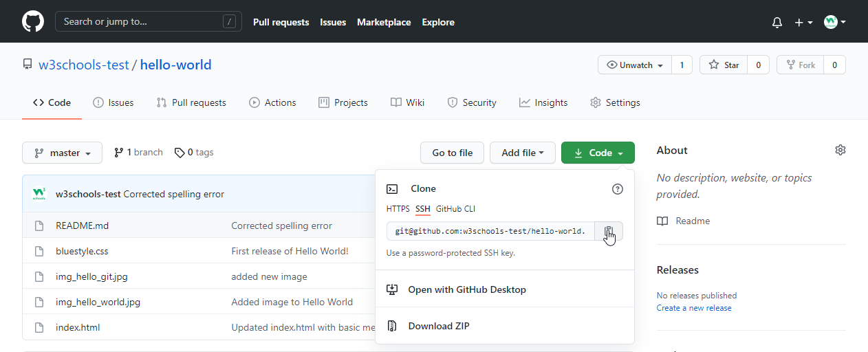Click Create a new release link
The height and width of the screenshot is (352, 868).
point(693,308)
